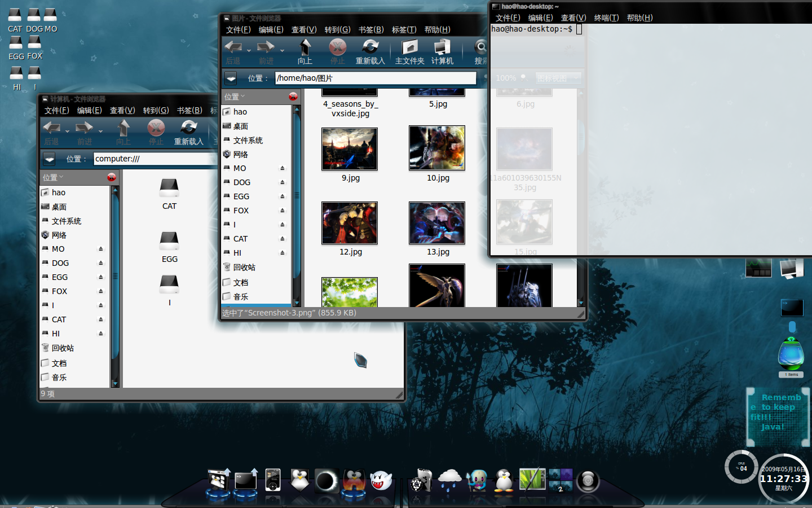
Task: Toggle the location bar mode button in the pictures window
Action: tap(231, 78)
